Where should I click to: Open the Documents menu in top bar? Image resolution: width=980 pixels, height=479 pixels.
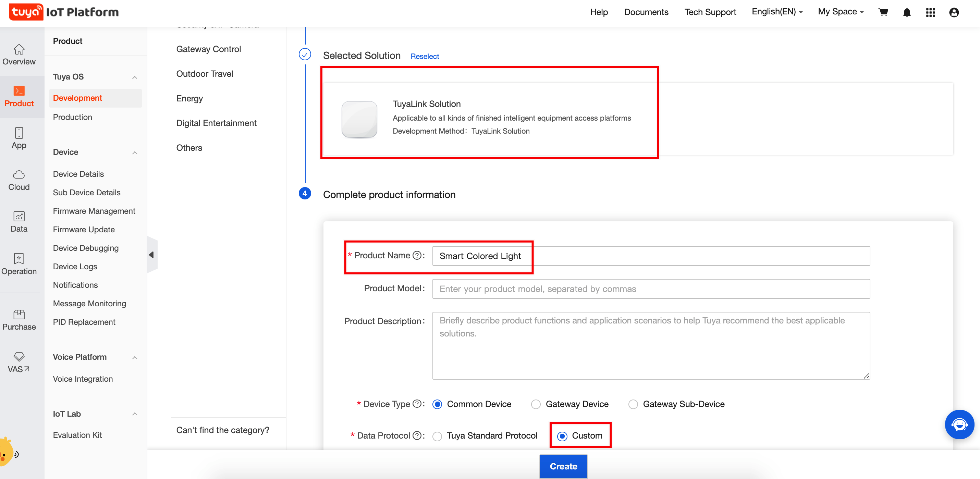coord(646,12)
